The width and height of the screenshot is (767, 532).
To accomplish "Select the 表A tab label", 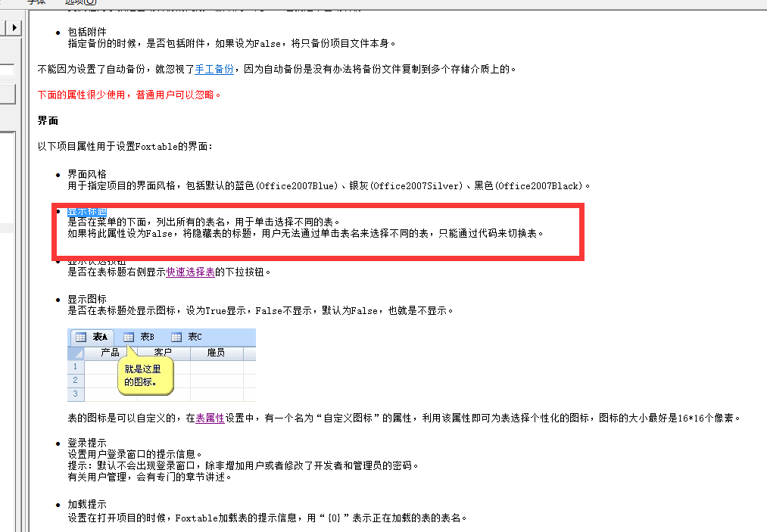I will (x=101, y=337).
